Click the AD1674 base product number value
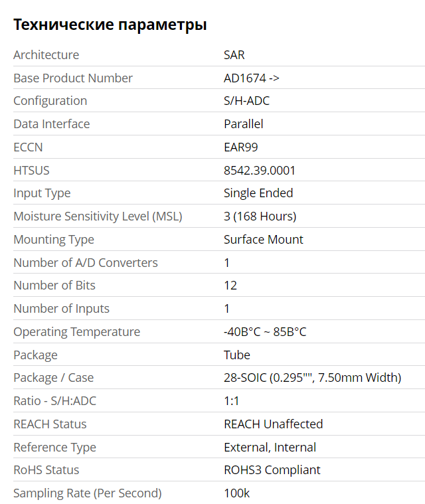Screen dimensions: 425x504 click(251, 78)
